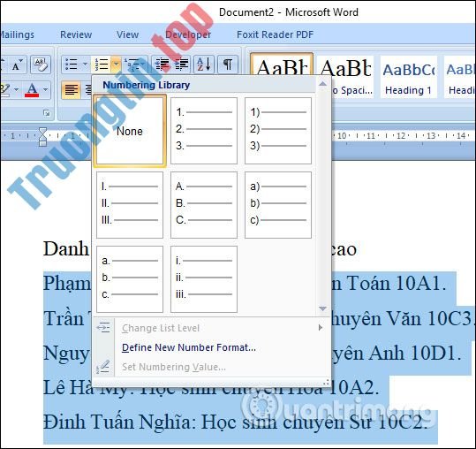Switch to the View tab

[127, 34]
